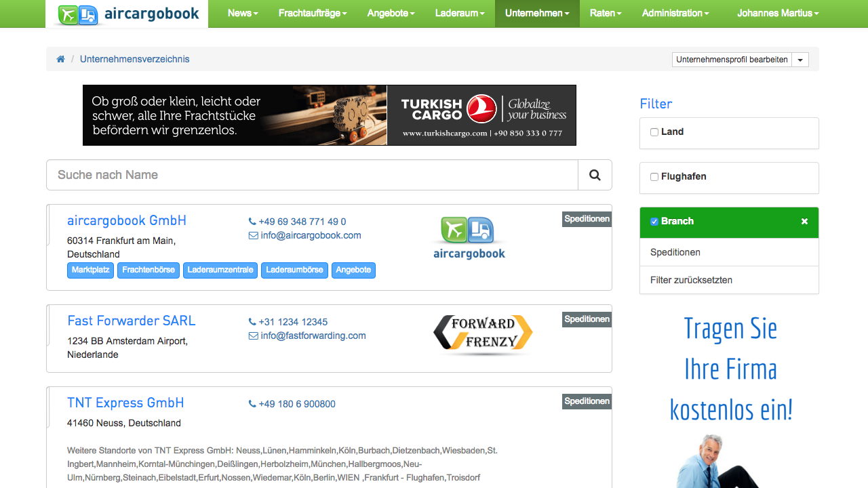Uncheck the Branch filter checkbox
This screenshot has height=488, width=868.
click(654, 222)
